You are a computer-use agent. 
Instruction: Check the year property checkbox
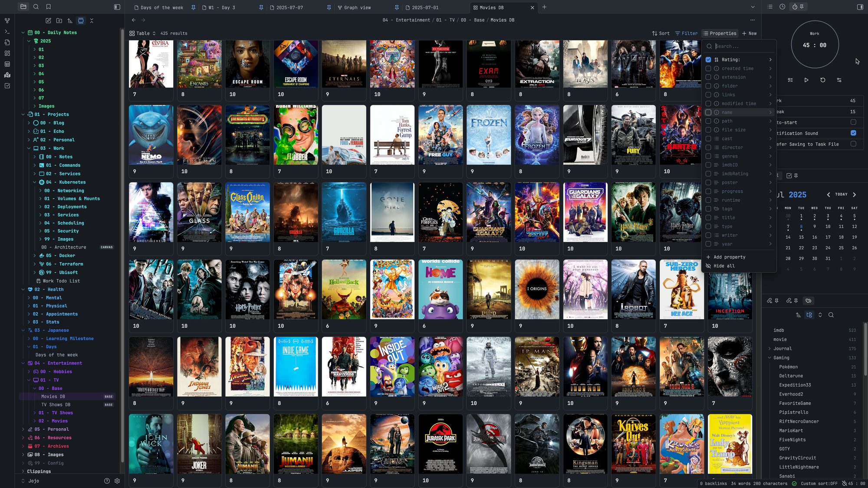point(708,244)
